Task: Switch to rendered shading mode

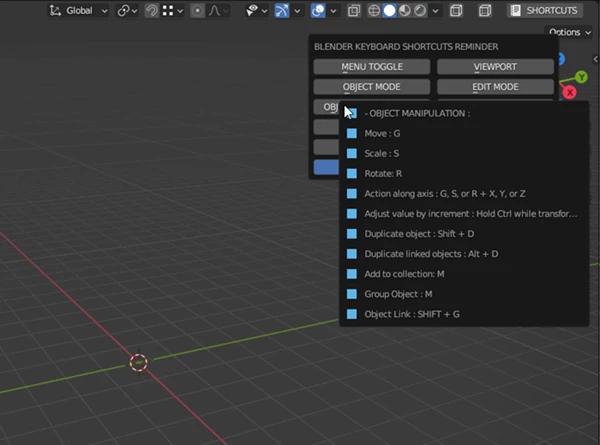Action: click(x=420, y=10)
